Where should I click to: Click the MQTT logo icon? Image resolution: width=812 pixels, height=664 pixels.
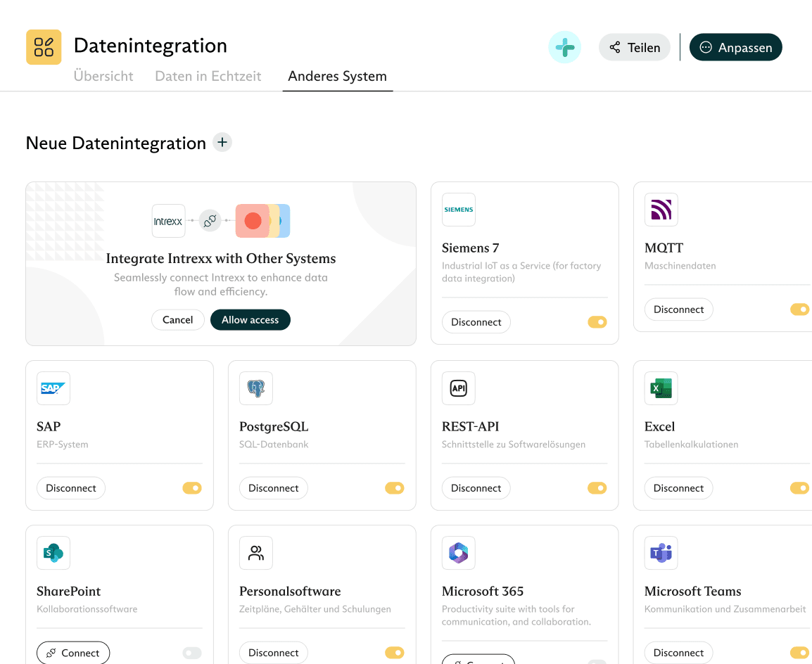coord(661,210)
